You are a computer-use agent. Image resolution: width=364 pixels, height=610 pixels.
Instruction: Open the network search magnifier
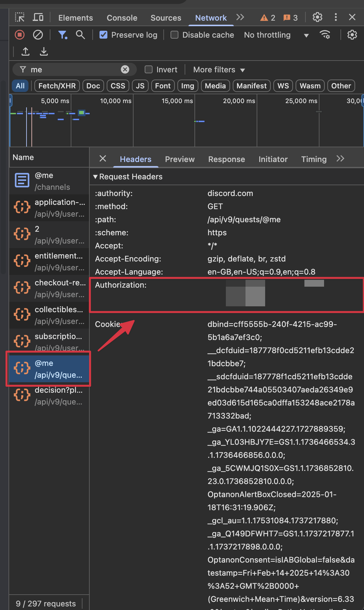click(x=80, y=35)
